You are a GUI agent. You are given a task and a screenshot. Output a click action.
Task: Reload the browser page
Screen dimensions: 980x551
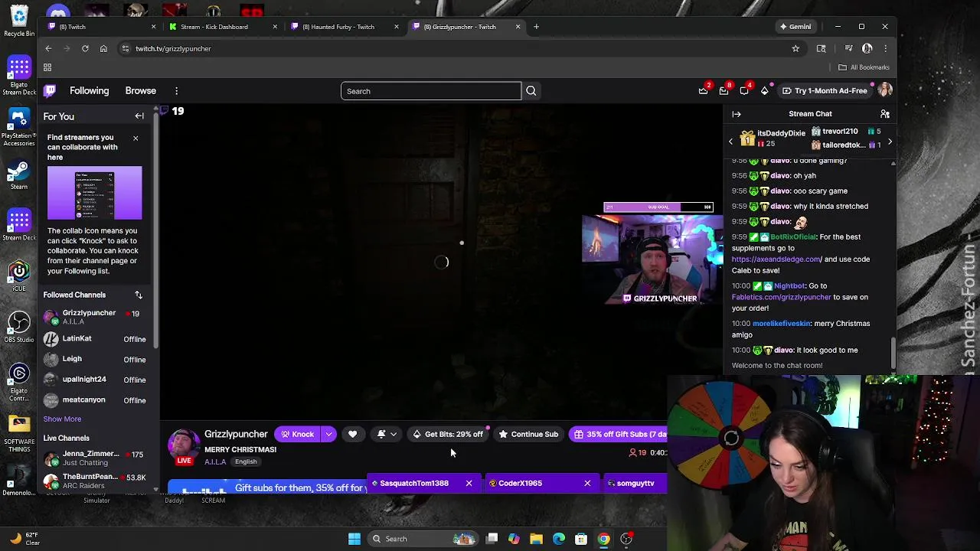[x=85, y=48]
